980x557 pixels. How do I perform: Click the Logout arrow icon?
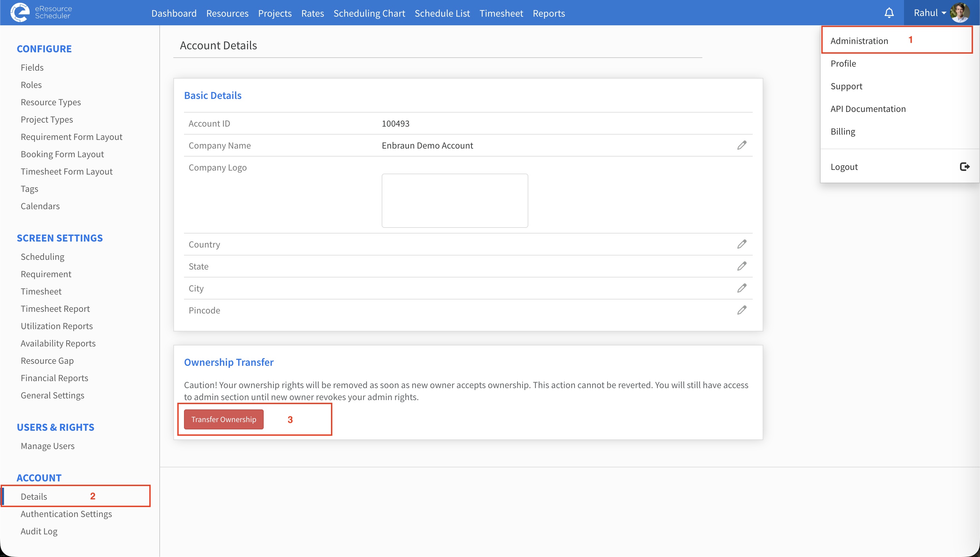(964, 167)
